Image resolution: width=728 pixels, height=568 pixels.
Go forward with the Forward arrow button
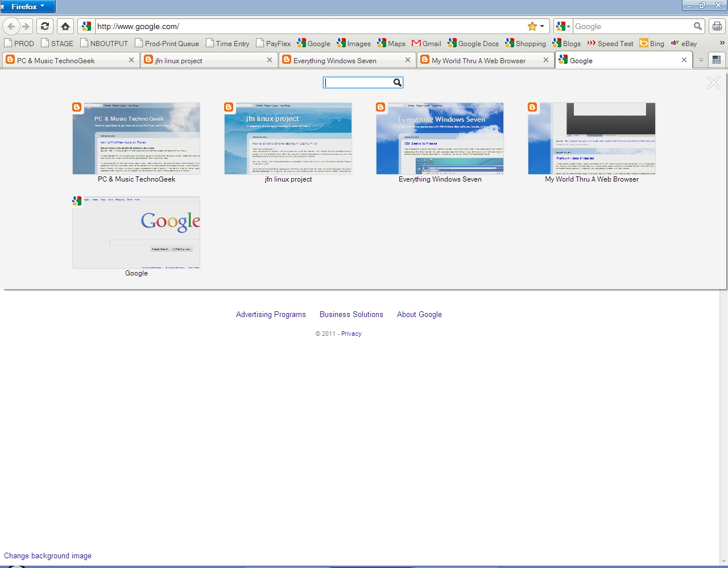pos(26,26)
